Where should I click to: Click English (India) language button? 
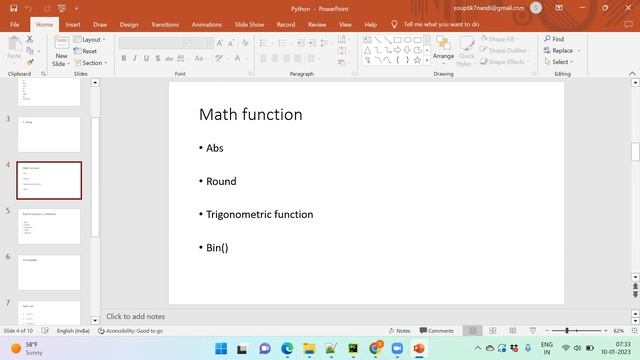coord(73,331)
